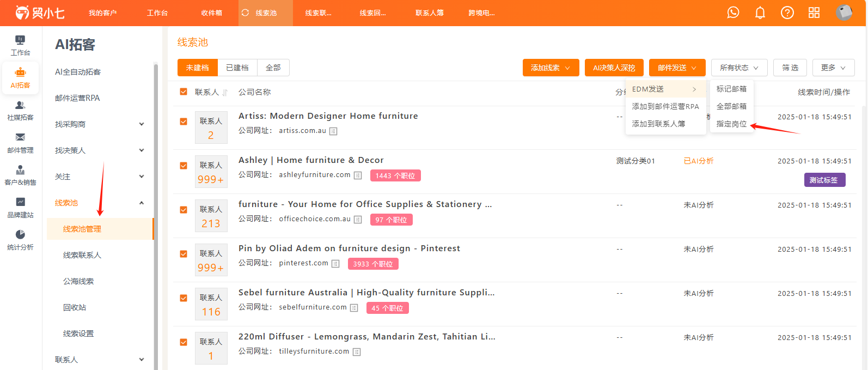The height and width of the screenshot is (370, 868).
Task: Open the notifications bell
Action: click(760, 13)
